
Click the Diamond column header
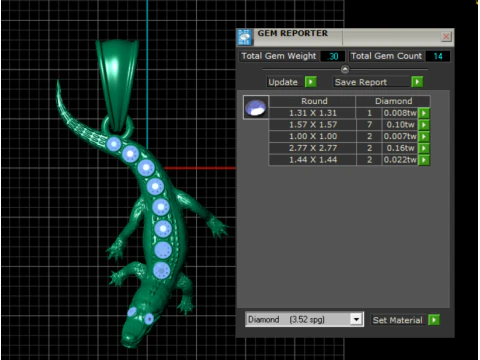point(393,101)
